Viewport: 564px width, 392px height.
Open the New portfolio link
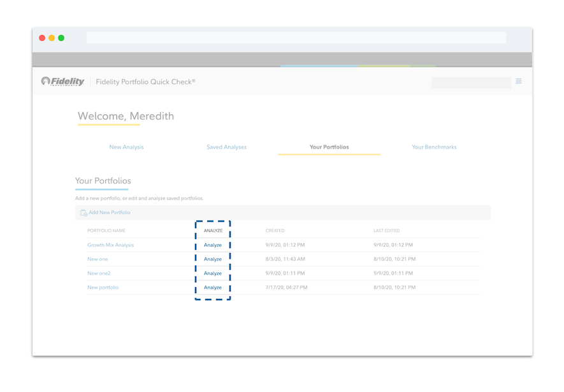pos(103,287)
